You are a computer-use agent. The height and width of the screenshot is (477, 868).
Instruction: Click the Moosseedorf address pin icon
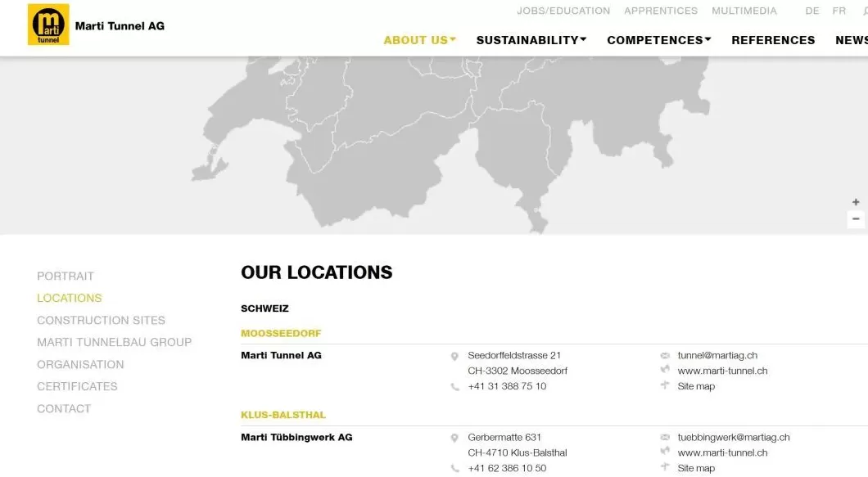coord(454,357)
